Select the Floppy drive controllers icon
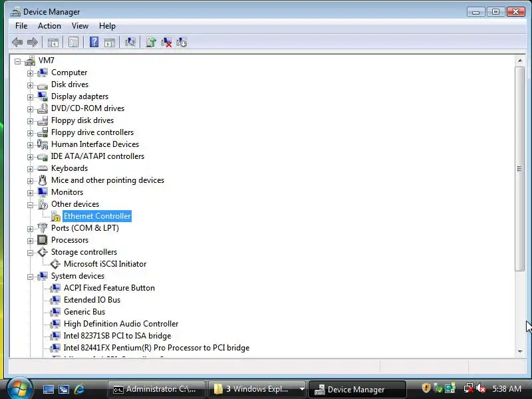This screenshot has height=399, width=532. [x=43, y=132]
